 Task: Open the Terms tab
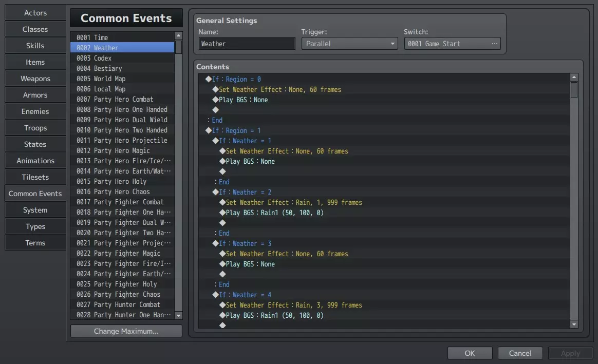[x=35, y=243]
